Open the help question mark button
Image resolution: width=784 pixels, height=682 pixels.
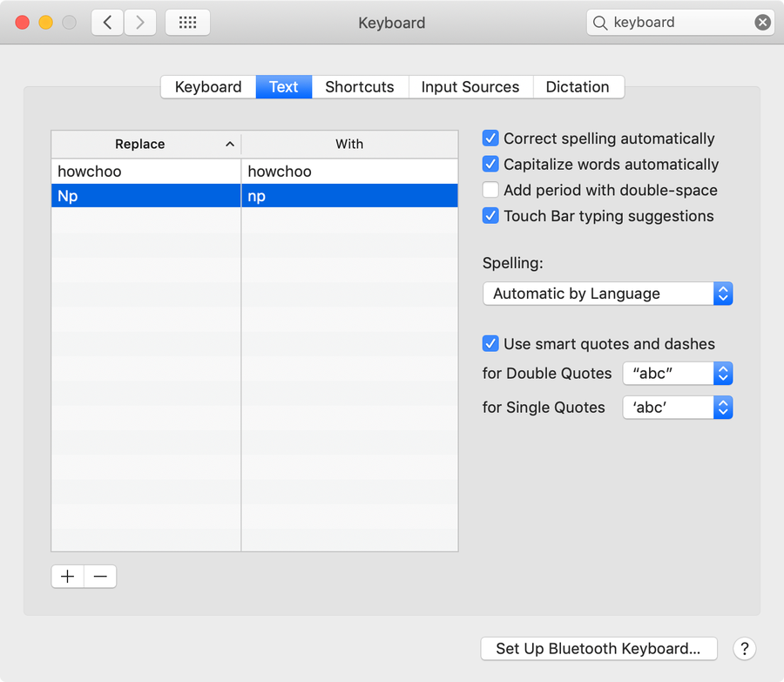pyautogui.click(x=744, y=648)
